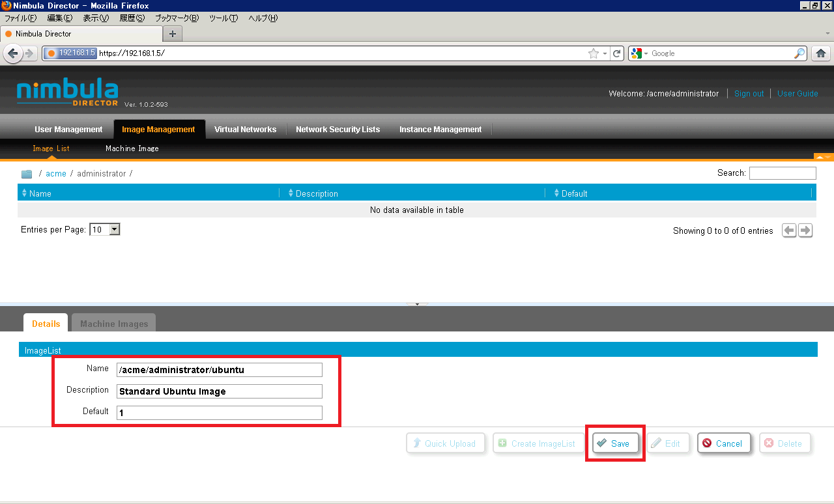The height and width of the screenshot is (504, 834).
Task: Switch to the Machine Images tab
Action: click(114, 323)
